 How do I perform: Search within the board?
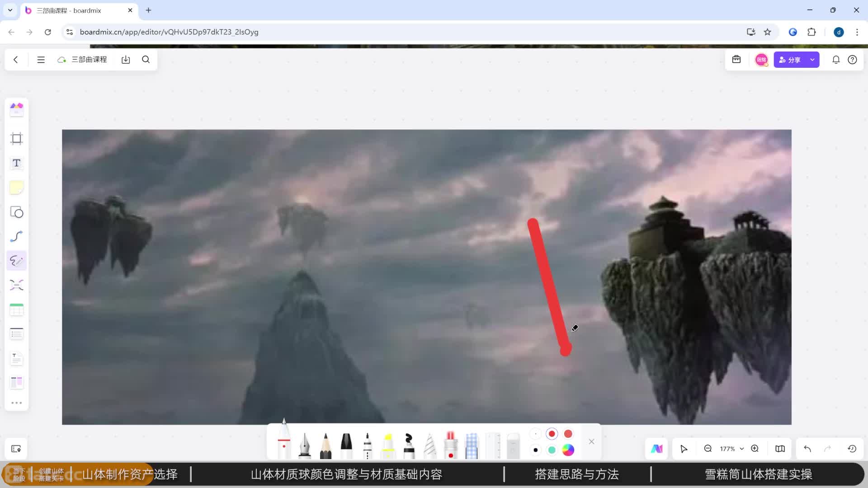146,60
